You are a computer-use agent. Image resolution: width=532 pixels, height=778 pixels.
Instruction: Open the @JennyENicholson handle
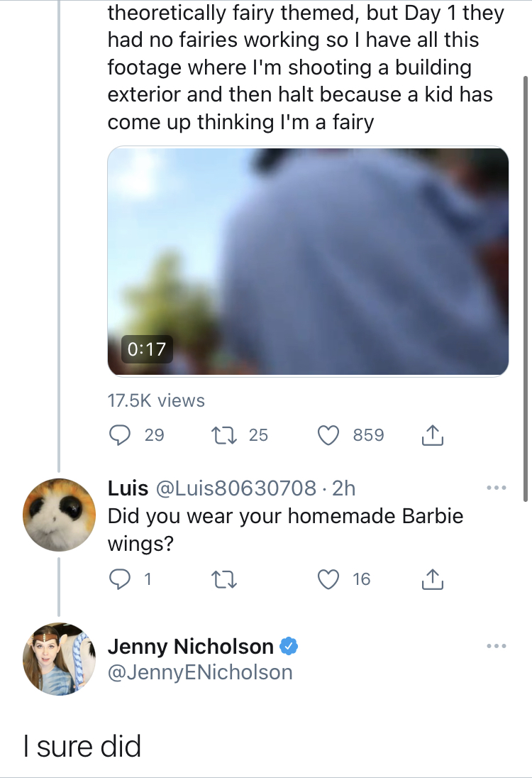point(200,673)
